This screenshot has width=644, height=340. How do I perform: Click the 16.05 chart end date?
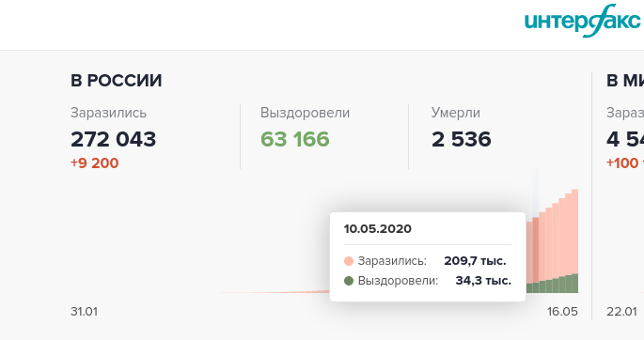tap(562, 312)
